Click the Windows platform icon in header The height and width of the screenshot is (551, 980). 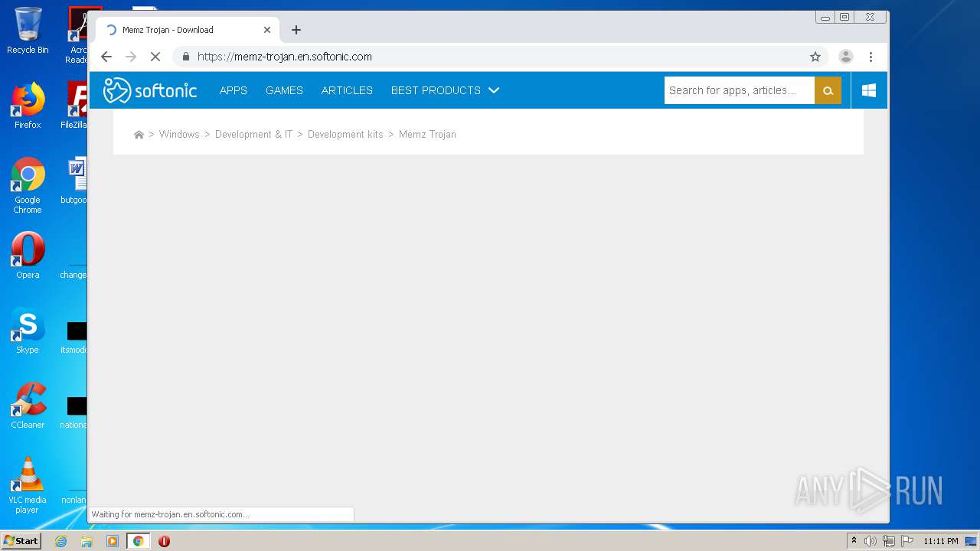869,90
